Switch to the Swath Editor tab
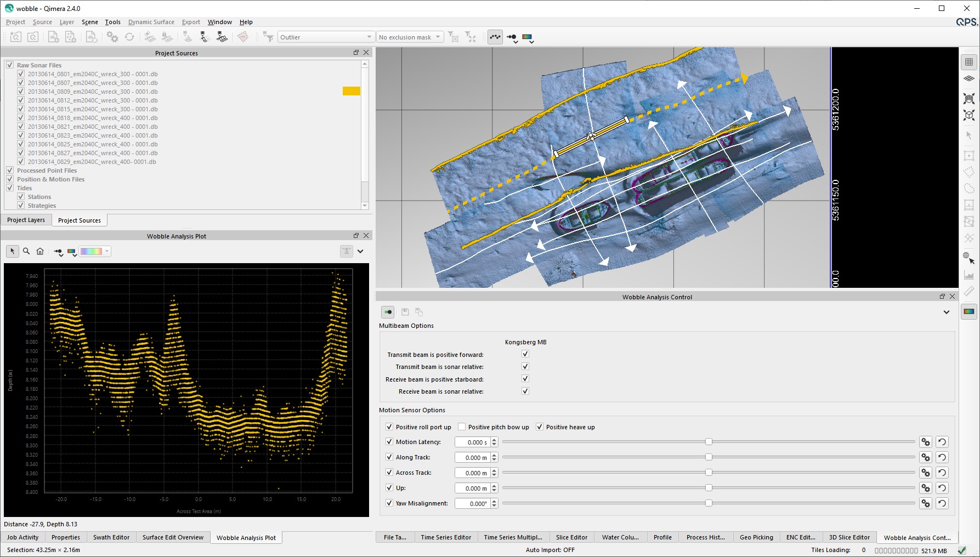980x557 pixels. pos(111,537)
